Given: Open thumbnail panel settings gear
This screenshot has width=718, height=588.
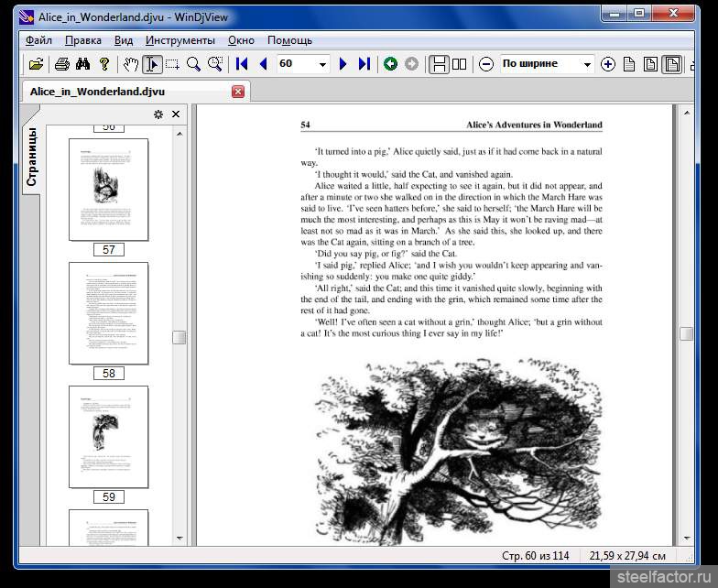Looking at the screenshot, I should (x=158, y=114).
